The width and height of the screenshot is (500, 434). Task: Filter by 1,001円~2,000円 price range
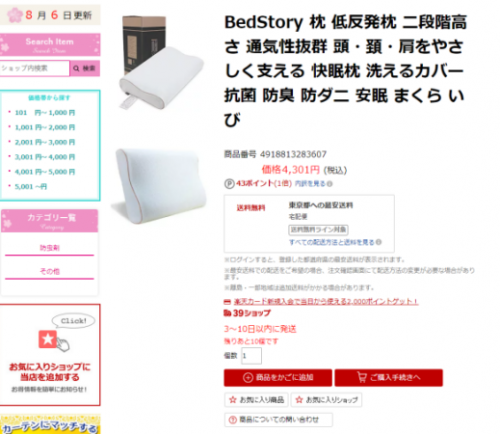(45, 127)
